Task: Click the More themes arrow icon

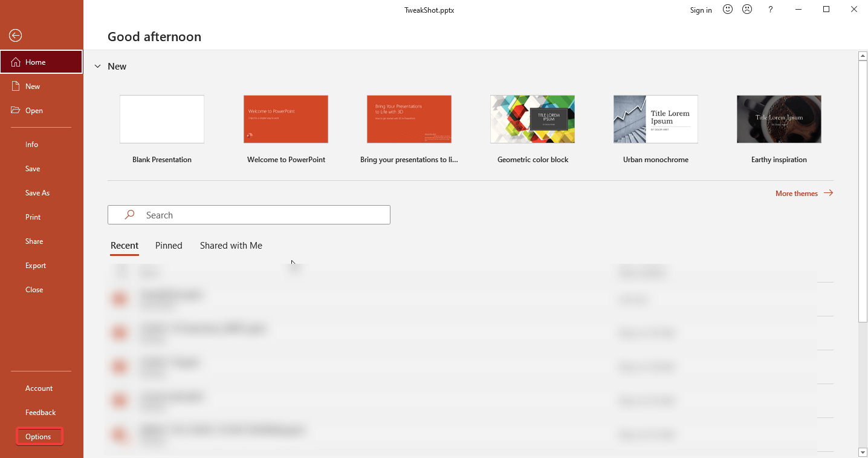Action: [x=828, y=193]
